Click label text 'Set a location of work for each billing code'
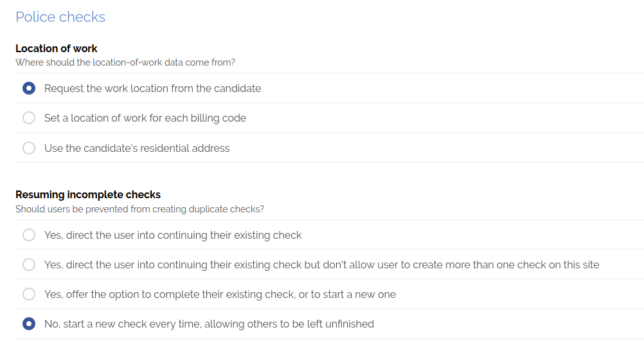The image size is (644, 352). (x=145, y=118)
